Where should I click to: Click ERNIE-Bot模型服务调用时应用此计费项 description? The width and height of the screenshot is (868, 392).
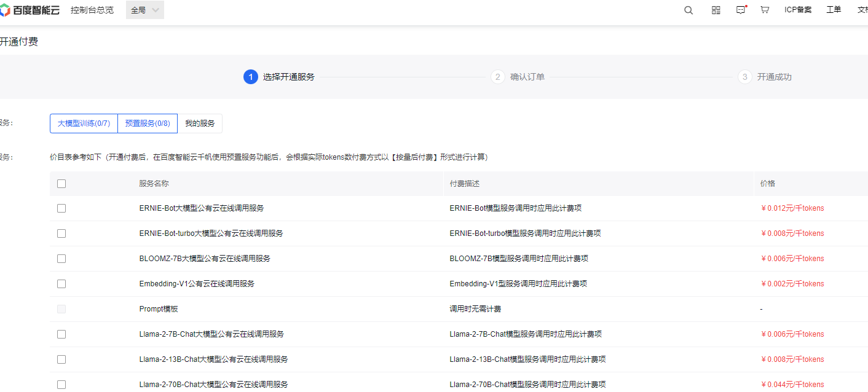[516, 208]
